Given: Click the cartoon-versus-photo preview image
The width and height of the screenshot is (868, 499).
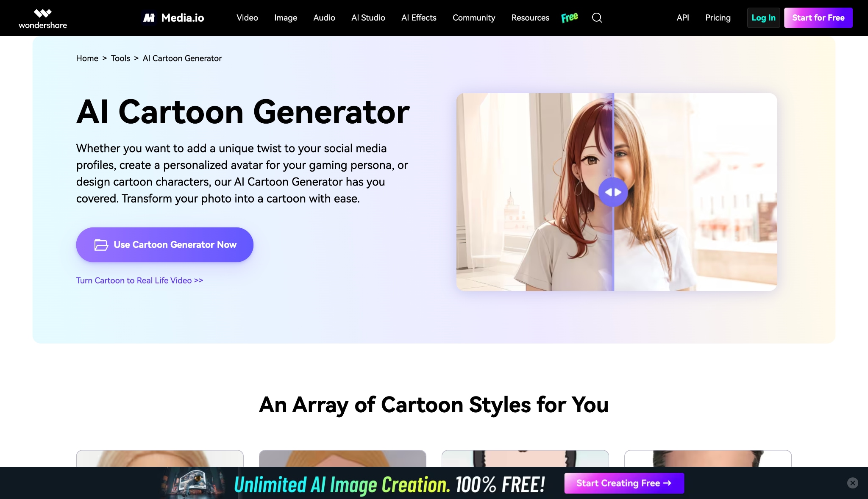Looking at the screenshot, I should click(x=616, y=192).
